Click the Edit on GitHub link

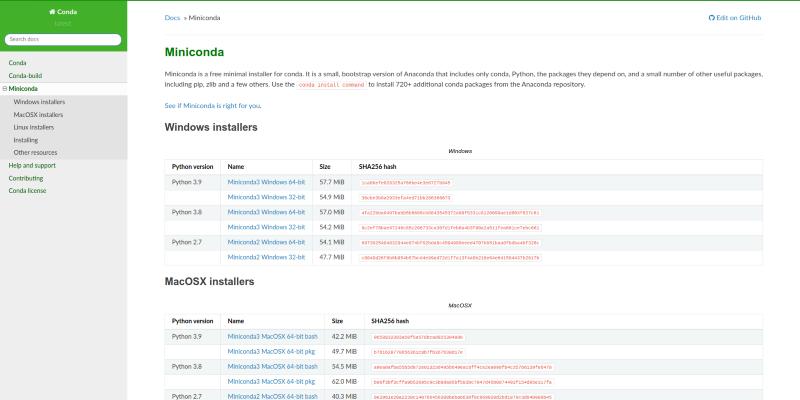click(x=735, y=18)
